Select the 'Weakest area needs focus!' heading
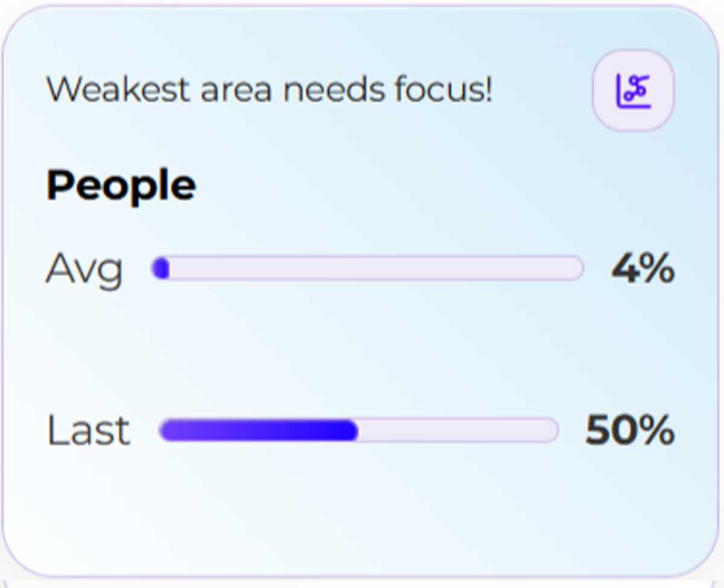Viewport: 724px width, 588px height. 269,89
